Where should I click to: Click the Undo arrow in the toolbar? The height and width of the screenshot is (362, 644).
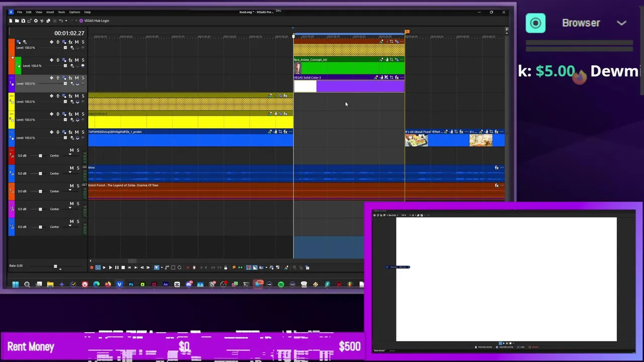coord(61,21)
